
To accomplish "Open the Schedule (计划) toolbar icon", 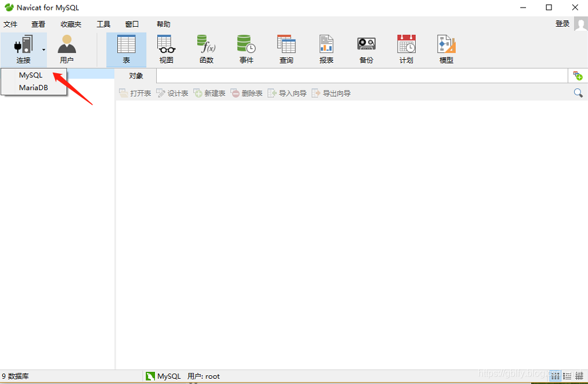I will 406,49.
